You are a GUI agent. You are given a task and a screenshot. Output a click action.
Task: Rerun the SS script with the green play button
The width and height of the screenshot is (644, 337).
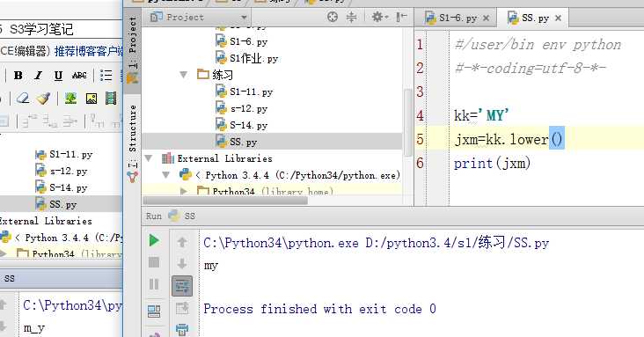(154, 240)
